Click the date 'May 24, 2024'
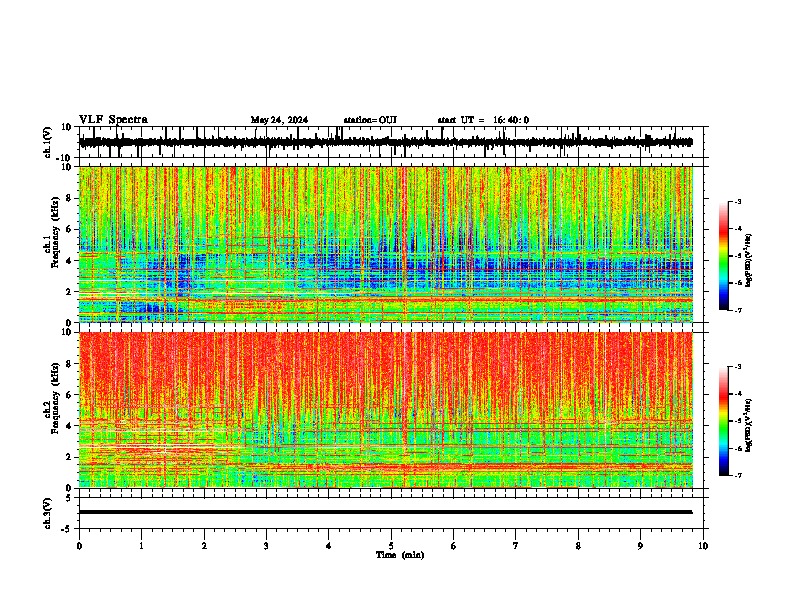Image resolution: width=792 pixels, height=612 pixels. (279, 120)
